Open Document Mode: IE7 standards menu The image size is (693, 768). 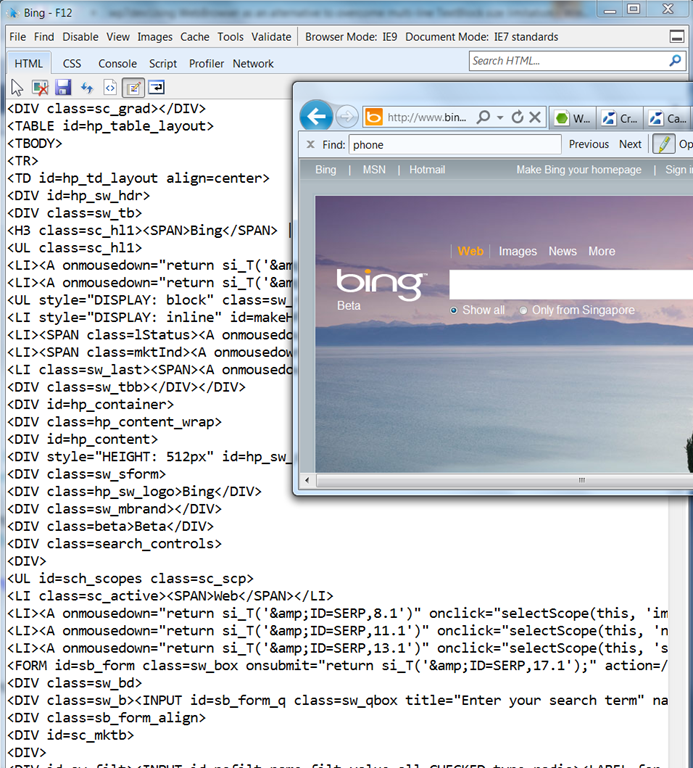tap(481, 37)
